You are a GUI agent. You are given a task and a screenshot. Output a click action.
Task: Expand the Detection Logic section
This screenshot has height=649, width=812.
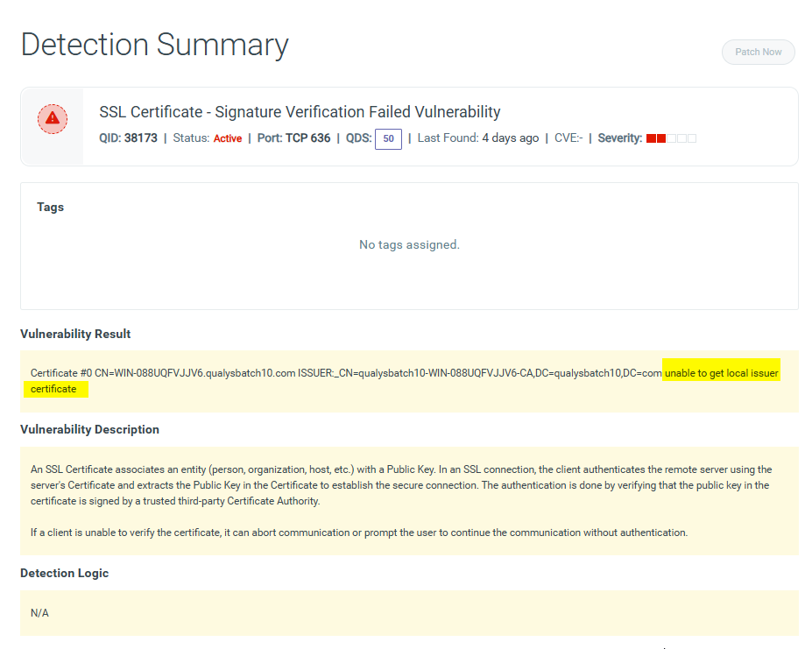click(x=64, y=573)
